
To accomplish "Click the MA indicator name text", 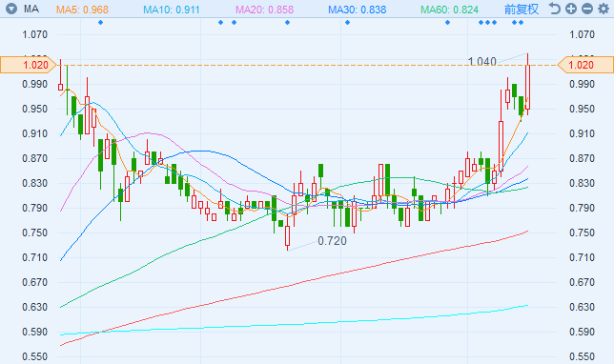I will pyautogui.click(x=31, y=9).
